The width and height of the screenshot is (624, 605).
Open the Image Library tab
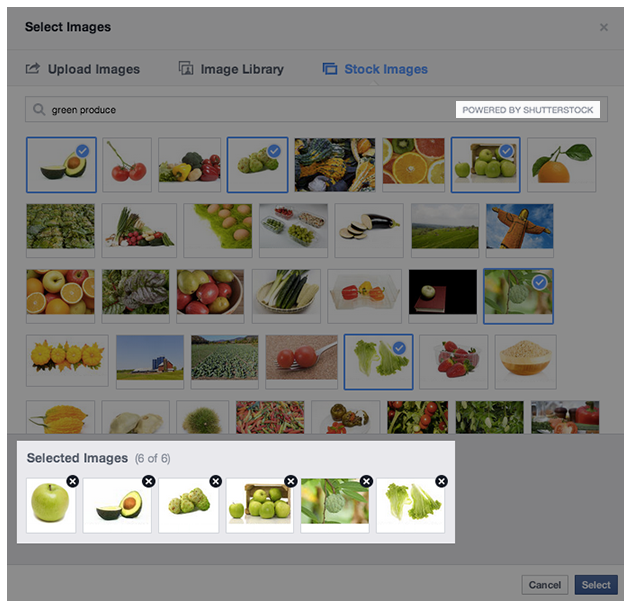coord(231,69)
